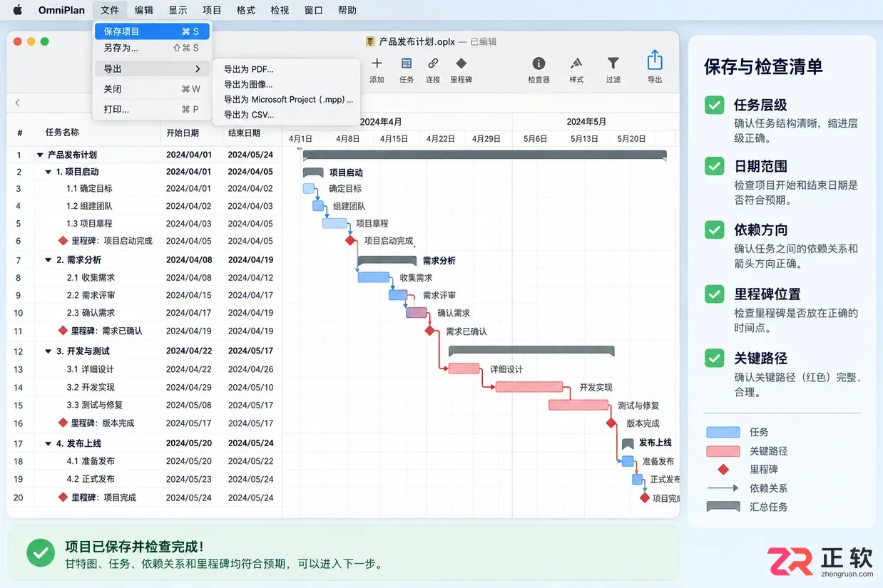Choose 另存为... from the menu
883x588 pixels.
153,48
